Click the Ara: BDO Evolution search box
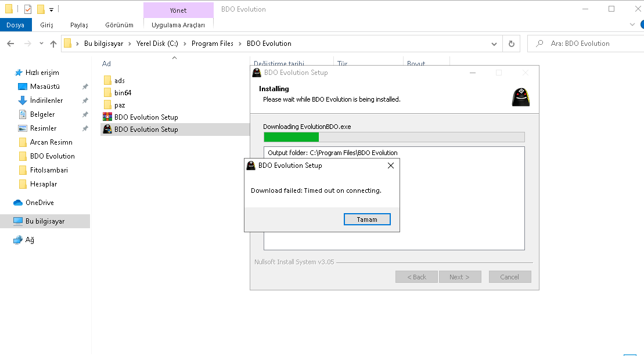This screenshot has width=644, height=356. [x=585, y=44]
